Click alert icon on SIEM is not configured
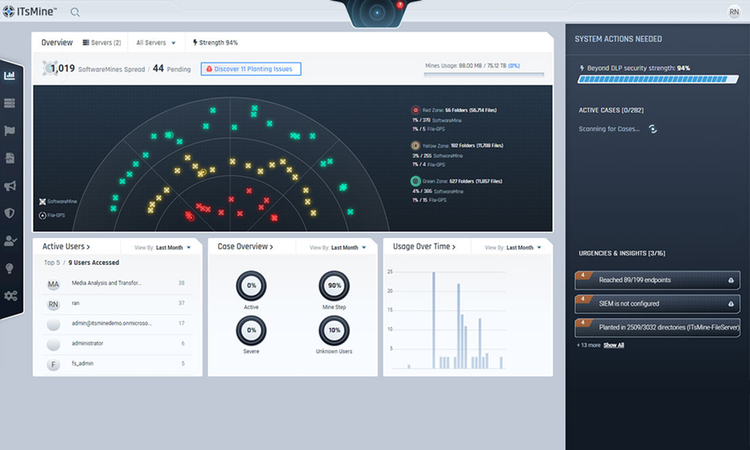The height and width of the screenshot is (450, 750). (x=731, y=304)
